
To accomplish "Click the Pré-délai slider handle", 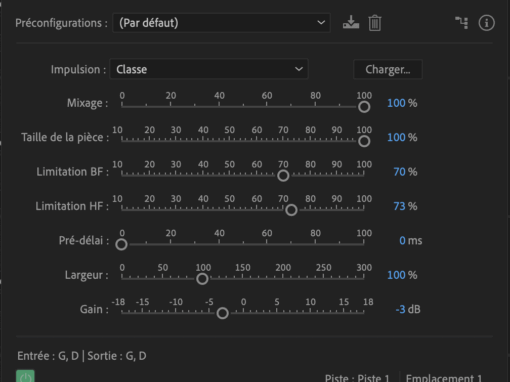I will (x=121, y=244).
